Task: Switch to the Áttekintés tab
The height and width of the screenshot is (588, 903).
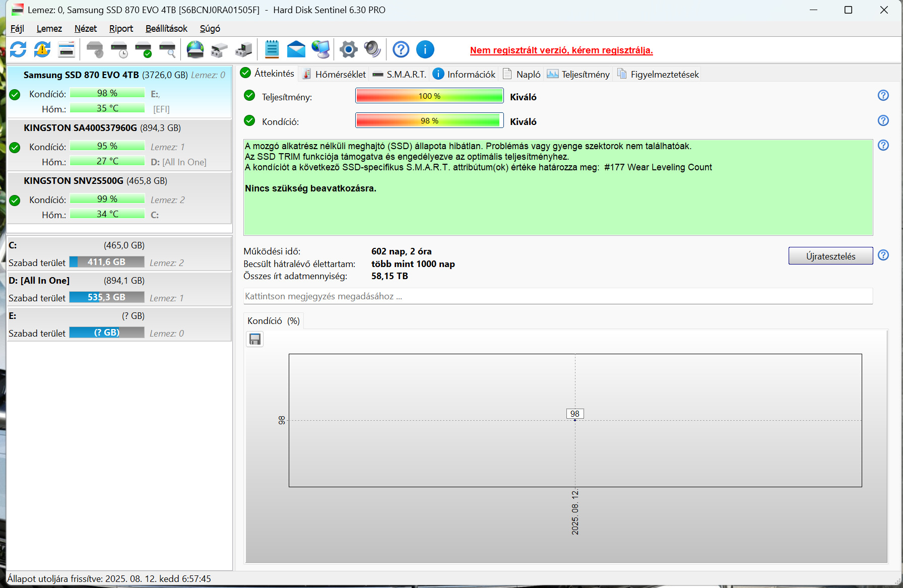Action: [268, 74]
